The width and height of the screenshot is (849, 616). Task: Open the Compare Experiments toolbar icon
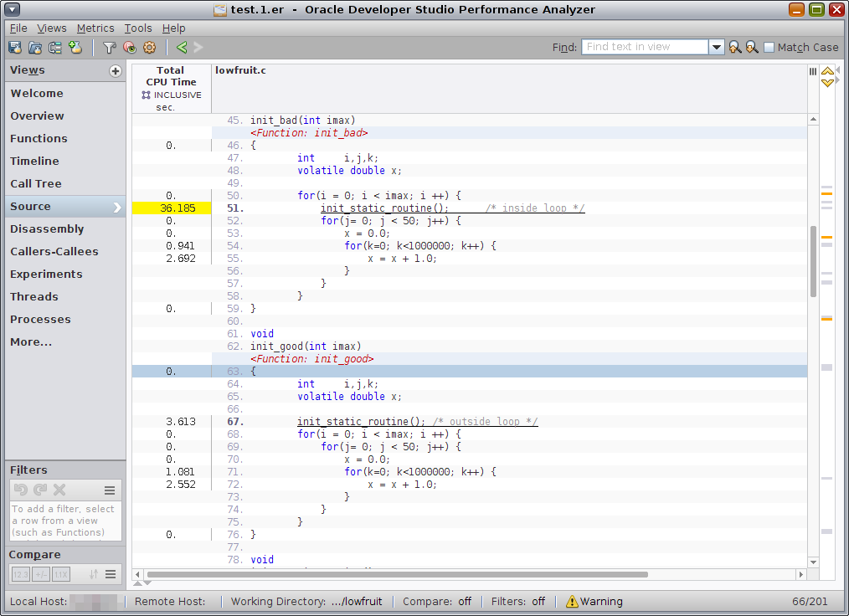tap(55, 48)
